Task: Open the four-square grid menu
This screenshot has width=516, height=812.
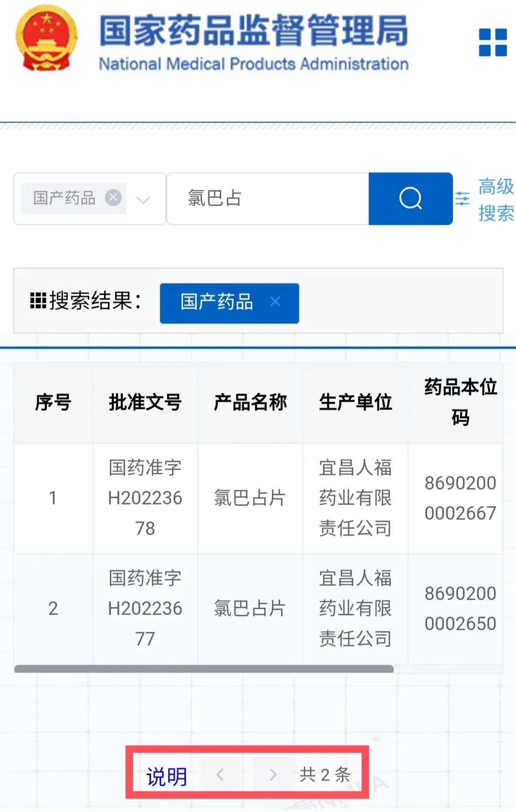Action: (x=493, y=43)
